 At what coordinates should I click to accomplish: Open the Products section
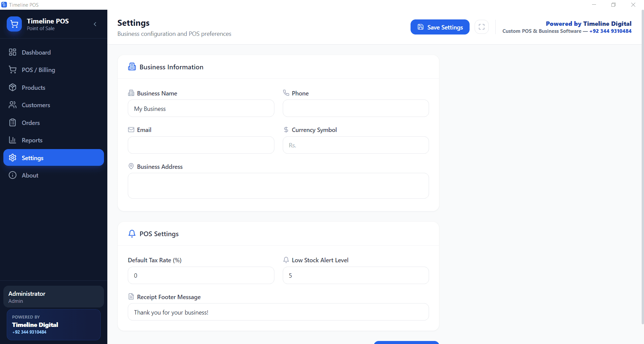33,87
